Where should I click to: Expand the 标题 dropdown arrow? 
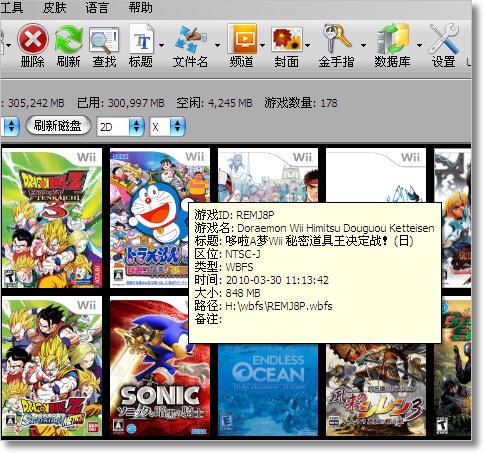[x=161, y=45]
